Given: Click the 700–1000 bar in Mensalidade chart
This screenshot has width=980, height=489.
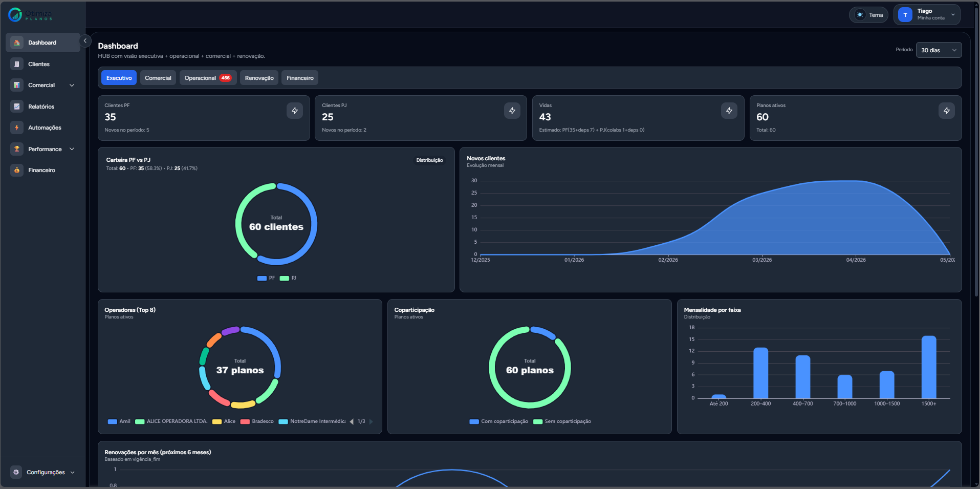Looking at the screenshot, I should click(845, 387).
